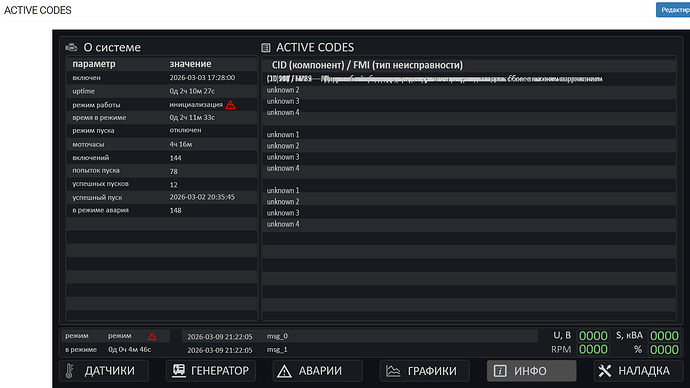Open the НАЛАДКА setup tab
Image resolution: width=690 pixels, height=388 pixels.
[638, 371]
